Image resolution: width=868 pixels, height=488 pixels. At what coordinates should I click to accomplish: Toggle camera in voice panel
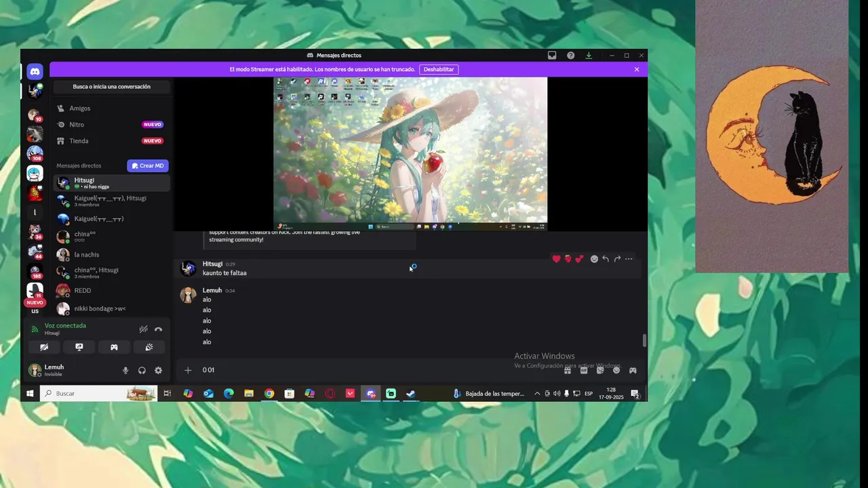44,347
